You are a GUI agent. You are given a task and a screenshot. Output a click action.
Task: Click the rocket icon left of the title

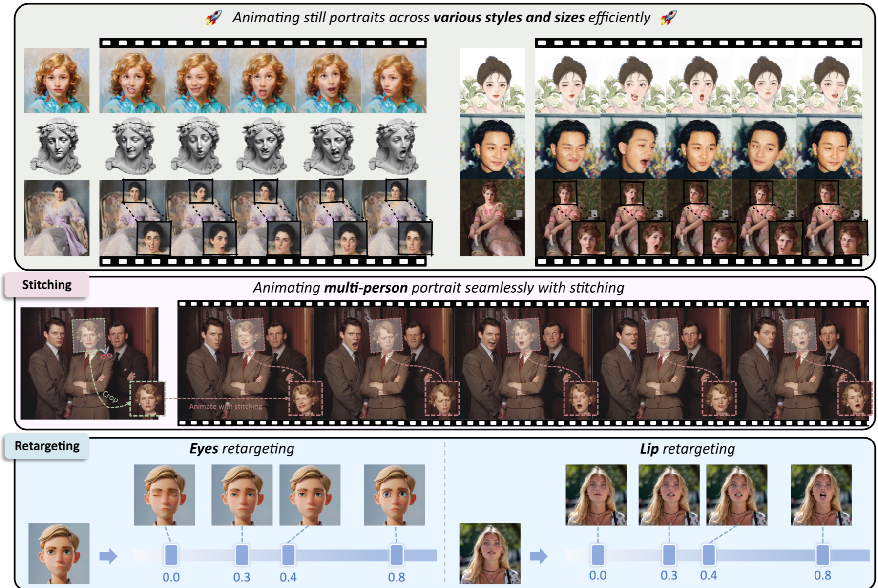pyautogui.click(x=213, y=18)
